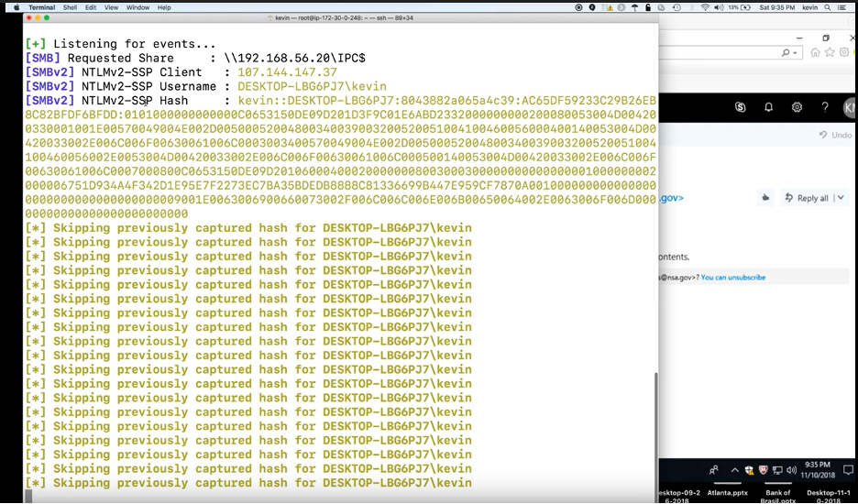Screen dimensions: 858x504
Task: Open Outlook settings gear
Action: point(797,107)
